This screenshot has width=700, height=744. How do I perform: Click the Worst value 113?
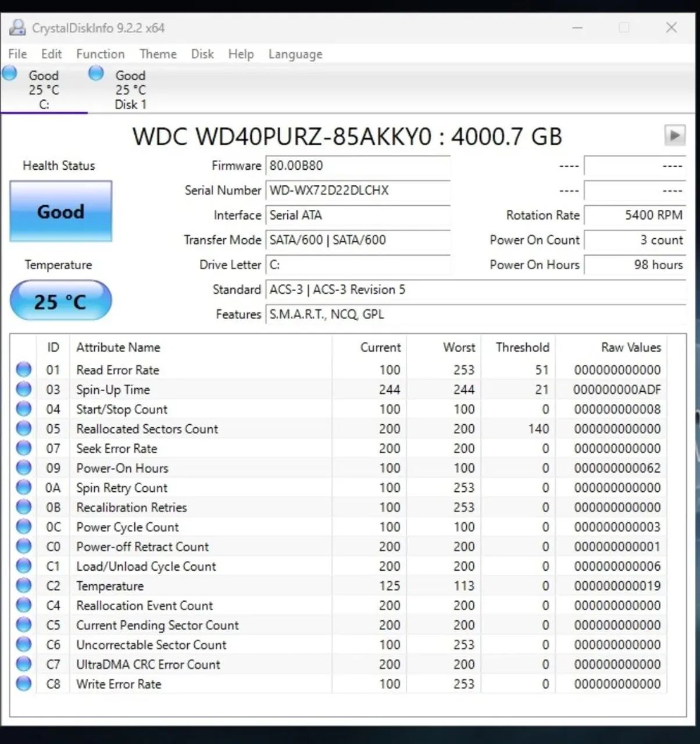click(x=464, y=586)
